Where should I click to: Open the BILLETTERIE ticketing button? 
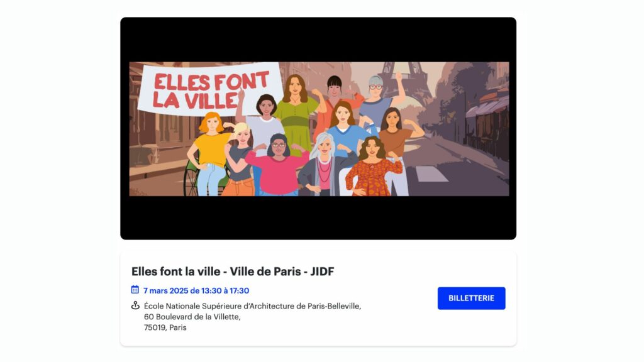pyautogui.click(x=471, y=299)
